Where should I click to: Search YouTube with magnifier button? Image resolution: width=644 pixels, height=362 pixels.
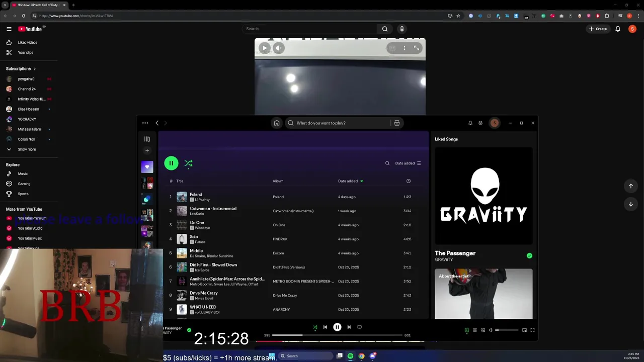pos(385,29)
